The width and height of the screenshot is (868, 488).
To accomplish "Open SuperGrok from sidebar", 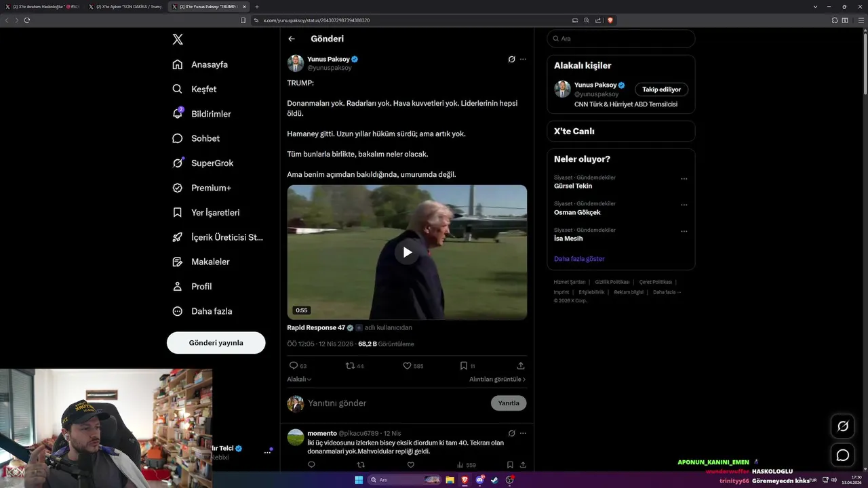I will pos(203,163).
